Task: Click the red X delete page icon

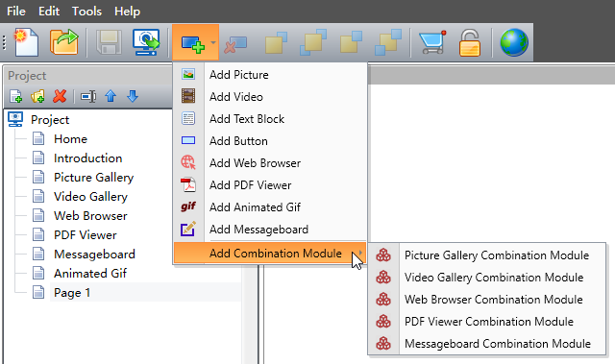Action: [x=60, y=96]
